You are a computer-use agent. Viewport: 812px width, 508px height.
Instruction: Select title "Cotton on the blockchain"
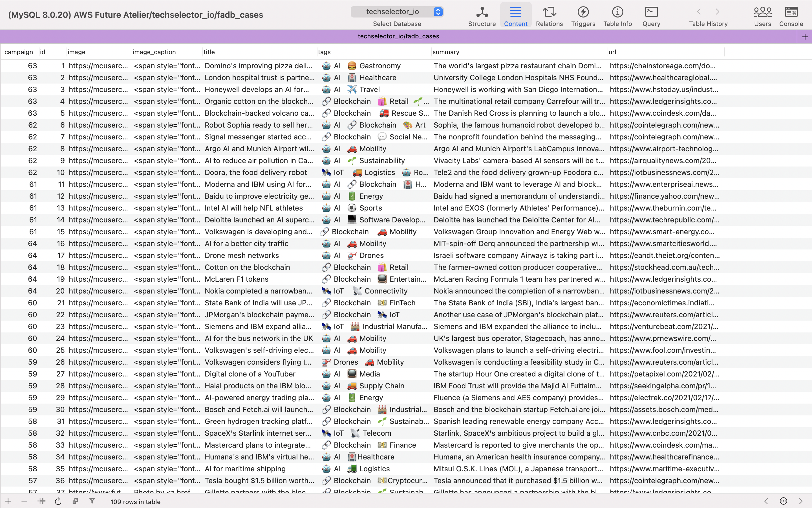[260, 268]
